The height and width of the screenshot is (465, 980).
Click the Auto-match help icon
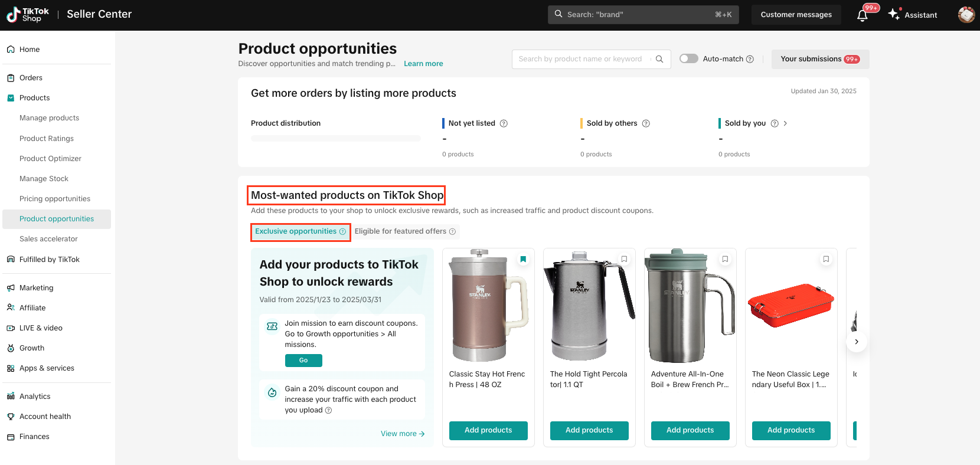click(x=750, y=59)
